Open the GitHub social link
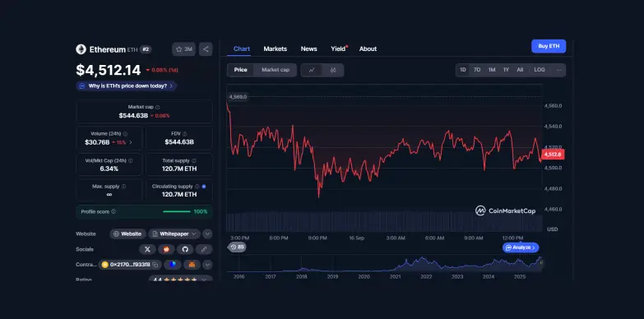This screenshot has width=644, height=319. click(x=185, y=249)
